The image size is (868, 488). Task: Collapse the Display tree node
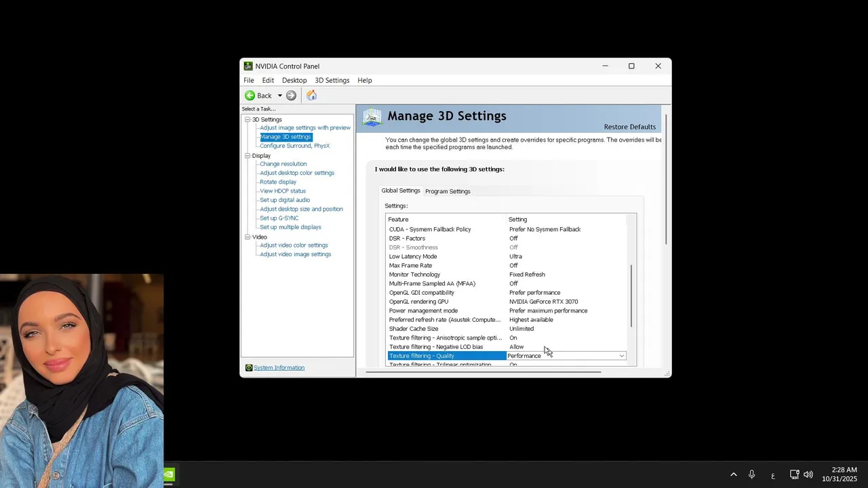[248, 156]
